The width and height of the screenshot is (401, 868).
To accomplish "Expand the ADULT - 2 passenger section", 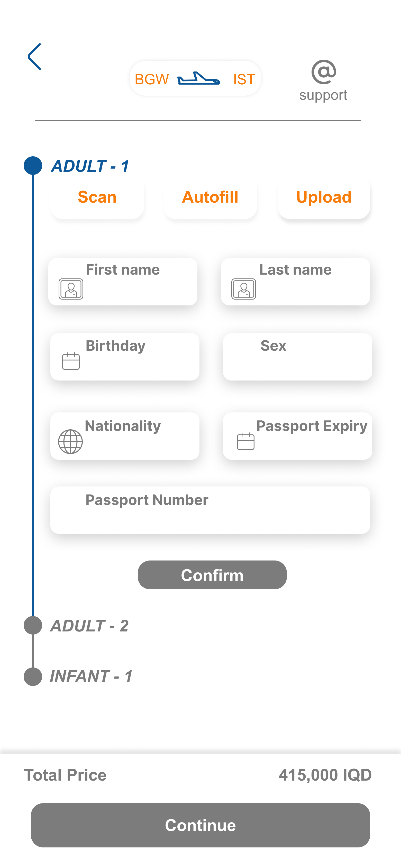I will click(89, 626).
